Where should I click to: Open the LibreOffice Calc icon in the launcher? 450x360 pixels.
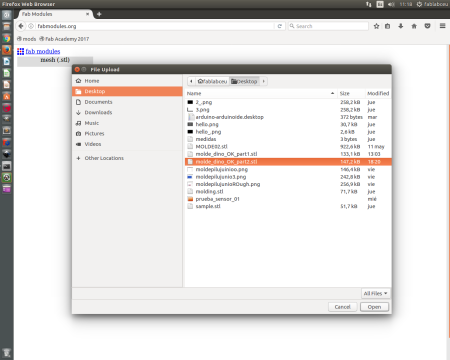7,73
